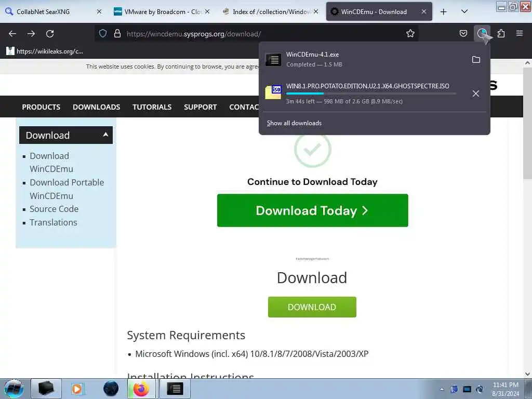Cancel the WIN8.1 ISO download
The image size is (532, 399).
point(476,94)
